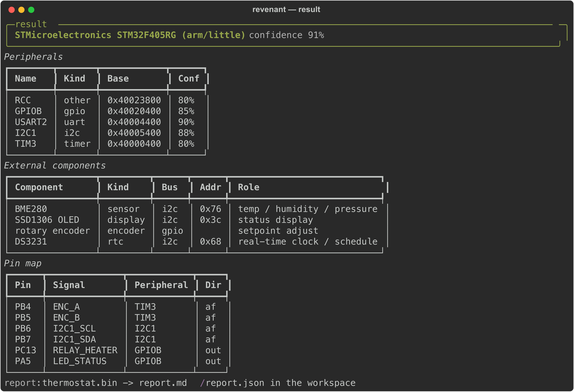Click the "ENC_B" signal

tap(66, 318)
